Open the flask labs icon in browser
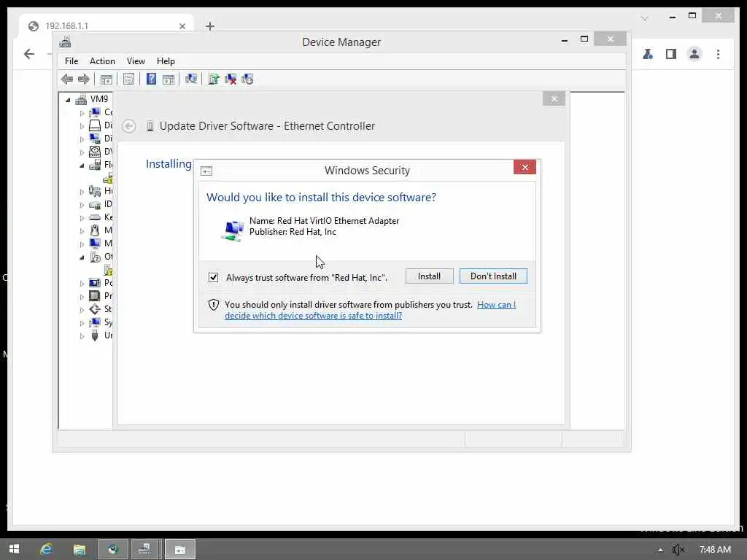The width and height of the screenshot is (747, 560). (x=648, y=54)
